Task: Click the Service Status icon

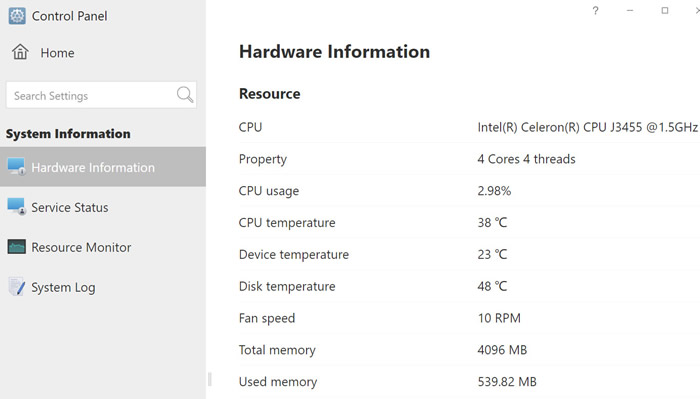Action: [x=17, y=207]
